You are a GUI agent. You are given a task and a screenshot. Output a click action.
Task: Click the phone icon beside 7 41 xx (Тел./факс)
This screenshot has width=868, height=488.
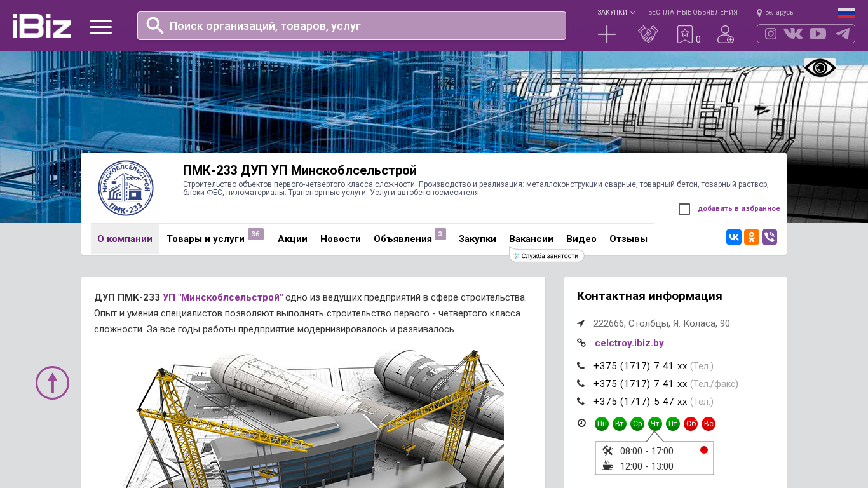click(581, 384)
